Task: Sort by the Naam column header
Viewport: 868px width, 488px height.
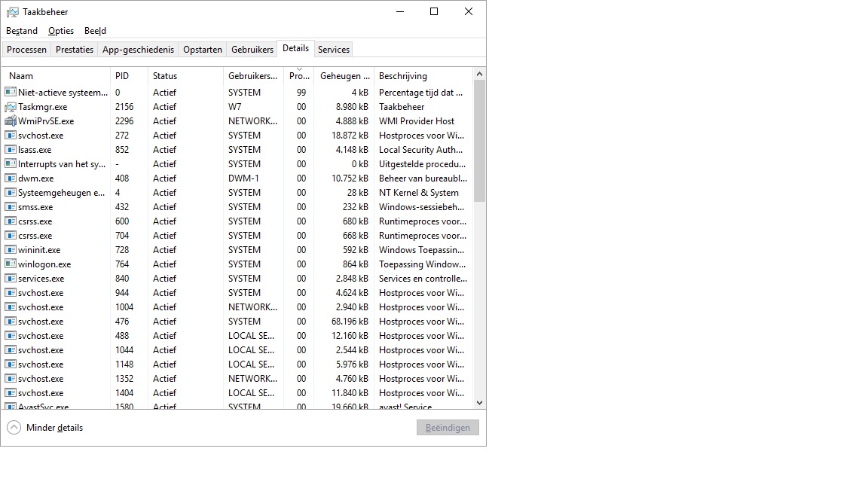Action: pos(57,76)
